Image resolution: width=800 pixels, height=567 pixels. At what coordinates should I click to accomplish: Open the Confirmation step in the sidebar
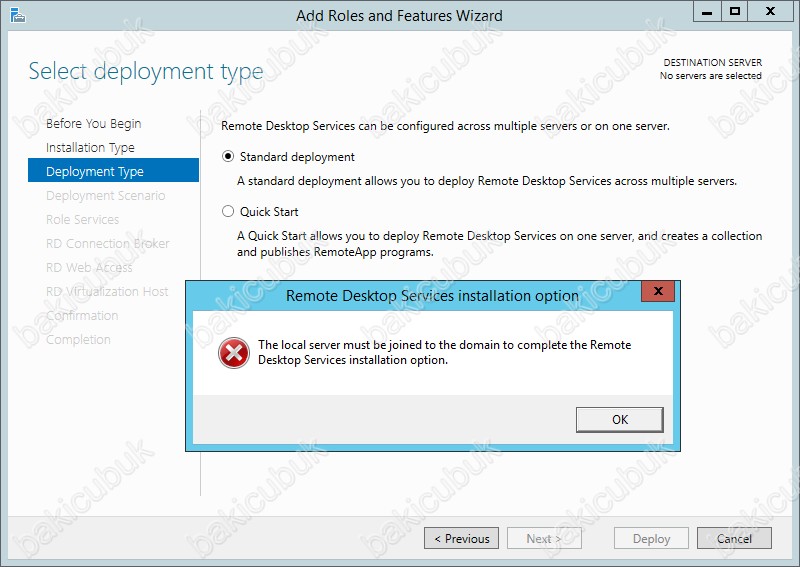(x=82, y=316)
